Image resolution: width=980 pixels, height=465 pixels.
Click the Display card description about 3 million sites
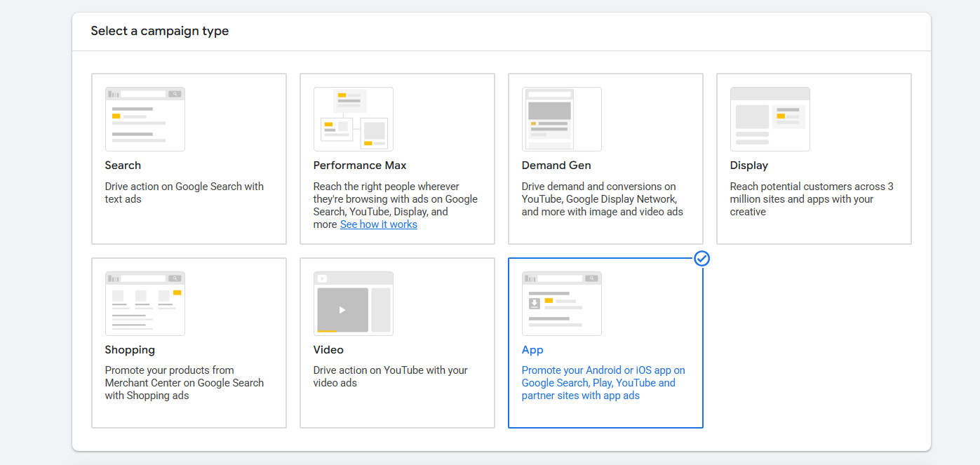[x=811, y=199]
